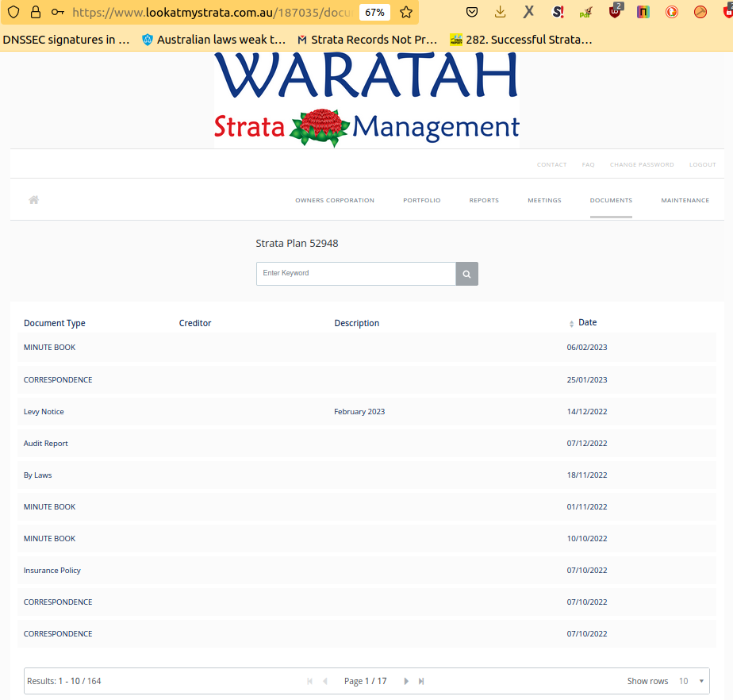Click the Description column header
This screenshot has width=733, height=700.
pyautogui.click(x=357, y=323)
